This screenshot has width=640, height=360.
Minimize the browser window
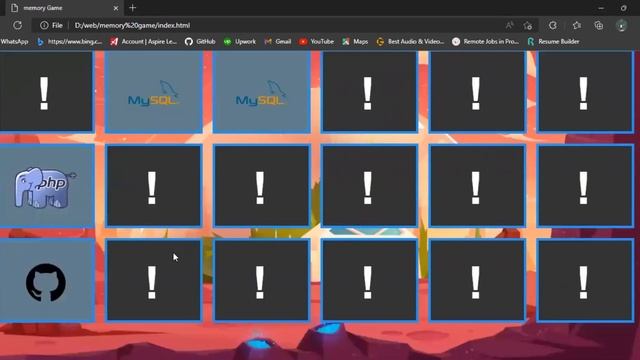pos(601,8)
